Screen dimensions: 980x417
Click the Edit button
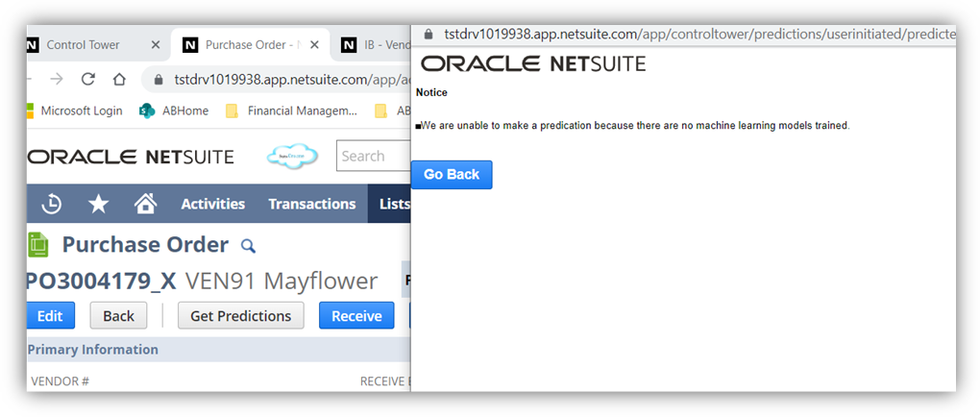click(51, 316)
